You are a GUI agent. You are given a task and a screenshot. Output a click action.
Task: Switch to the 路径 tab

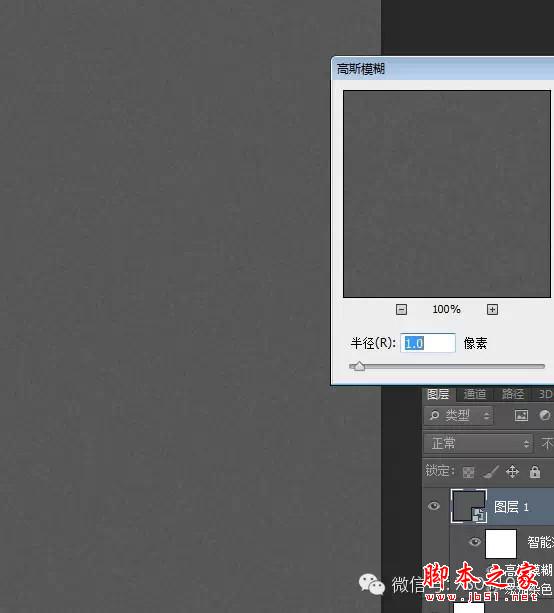pos(513,394)
